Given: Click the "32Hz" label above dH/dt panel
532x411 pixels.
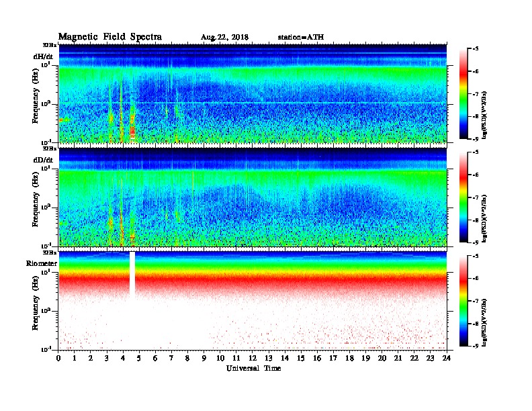Looking at the screenshot, I should [x=50, y=45].
